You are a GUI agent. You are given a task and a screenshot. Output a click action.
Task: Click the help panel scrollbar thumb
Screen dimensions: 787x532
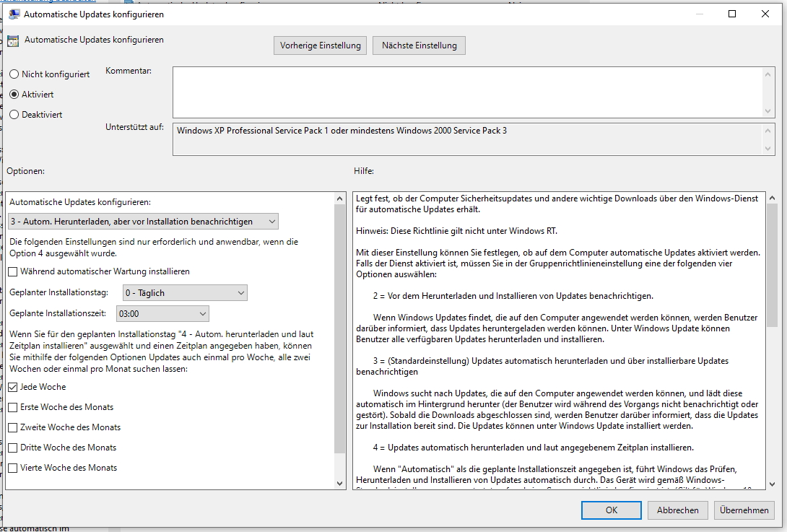tap(772, 266)
